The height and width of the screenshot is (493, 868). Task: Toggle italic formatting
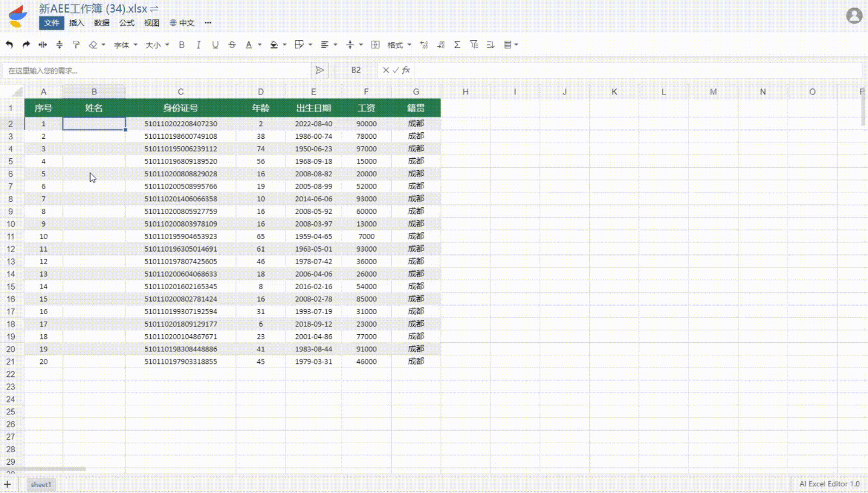(x=198, y=44)
